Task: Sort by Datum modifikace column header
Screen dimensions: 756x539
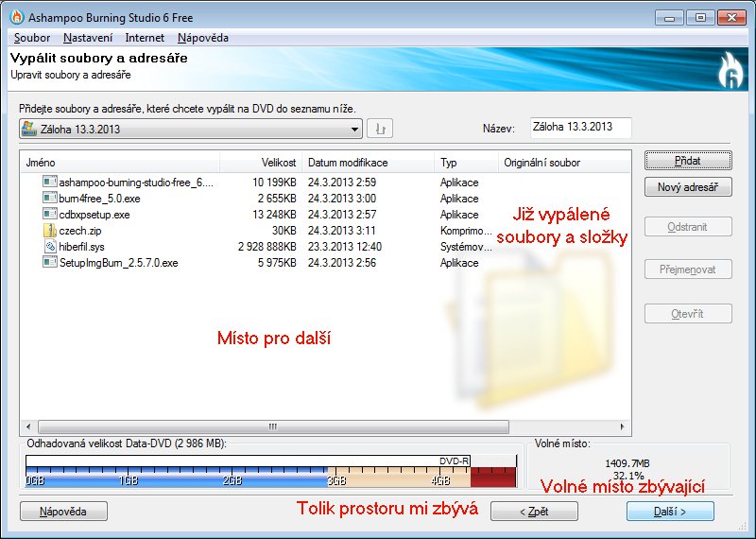Action: point(368,163)
